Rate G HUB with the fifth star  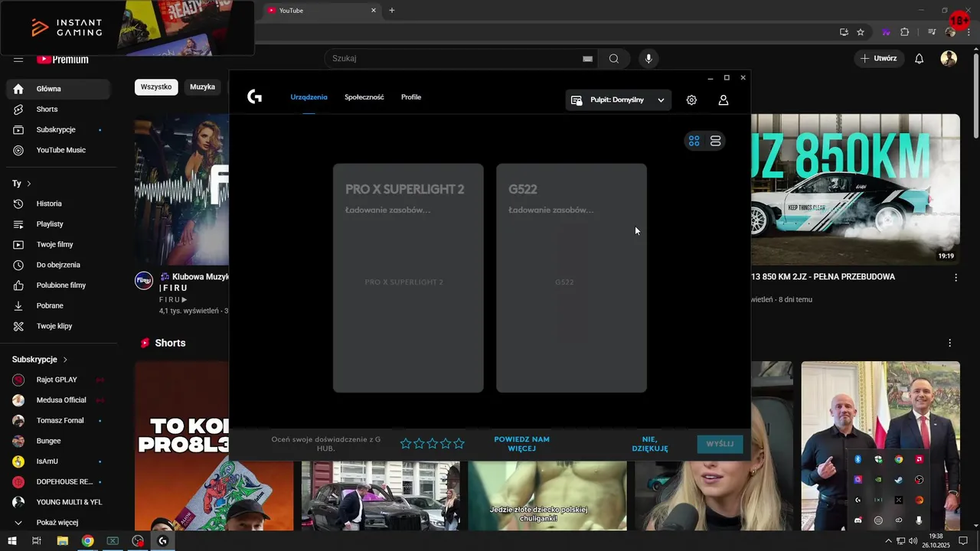tap(459, 444)
